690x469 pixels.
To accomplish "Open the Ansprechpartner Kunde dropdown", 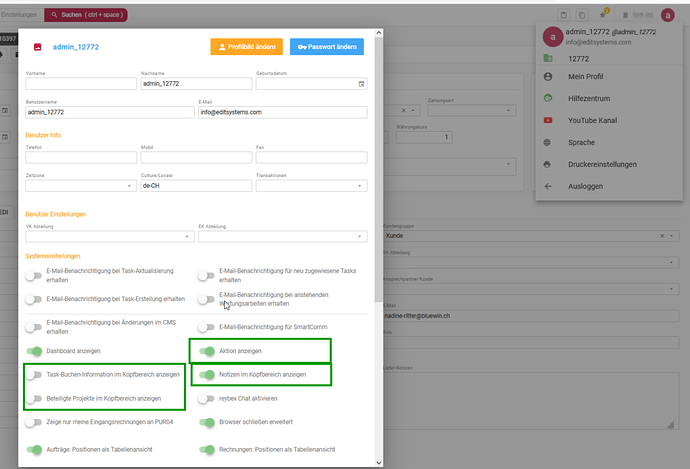I will tap(531, 289).
